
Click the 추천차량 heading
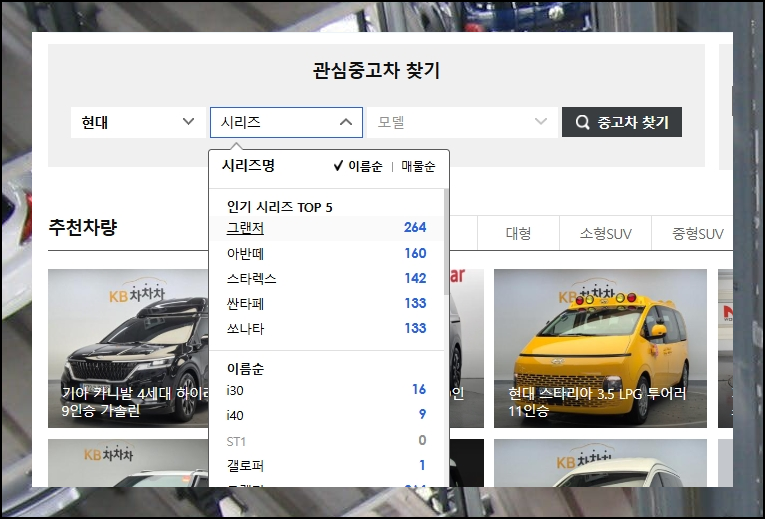point(83,227)
